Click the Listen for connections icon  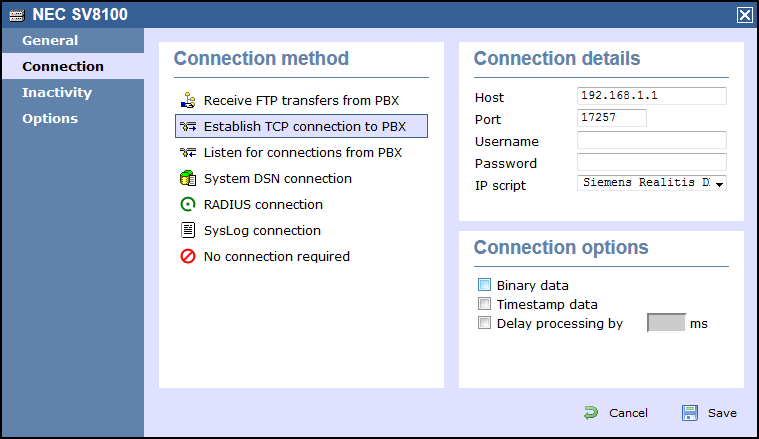point(187,153)
